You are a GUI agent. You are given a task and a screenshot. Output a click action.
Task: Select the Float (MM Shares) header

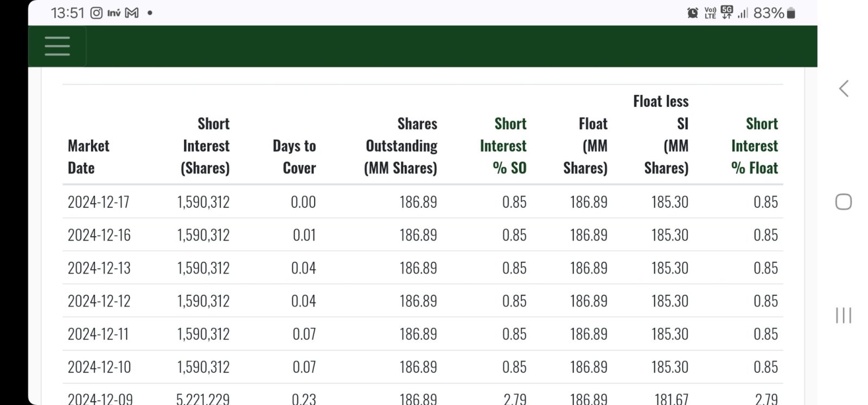pyautogui.click(x=585, y=145)
